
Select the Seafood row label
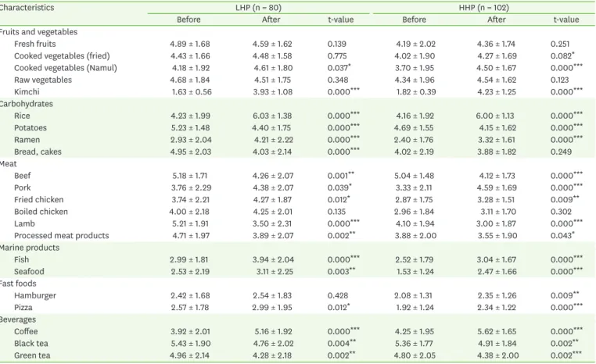click(x=29, y=272)
